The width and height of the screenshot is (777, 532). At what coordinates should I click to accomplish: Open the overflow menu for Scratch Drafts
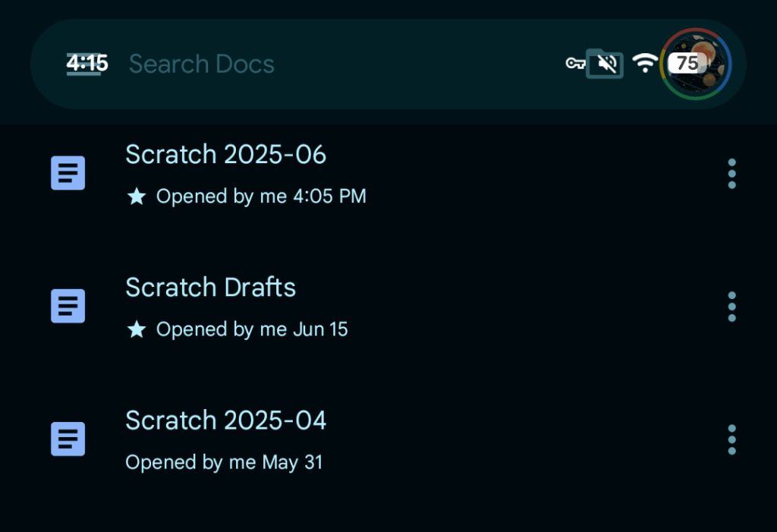731,305
